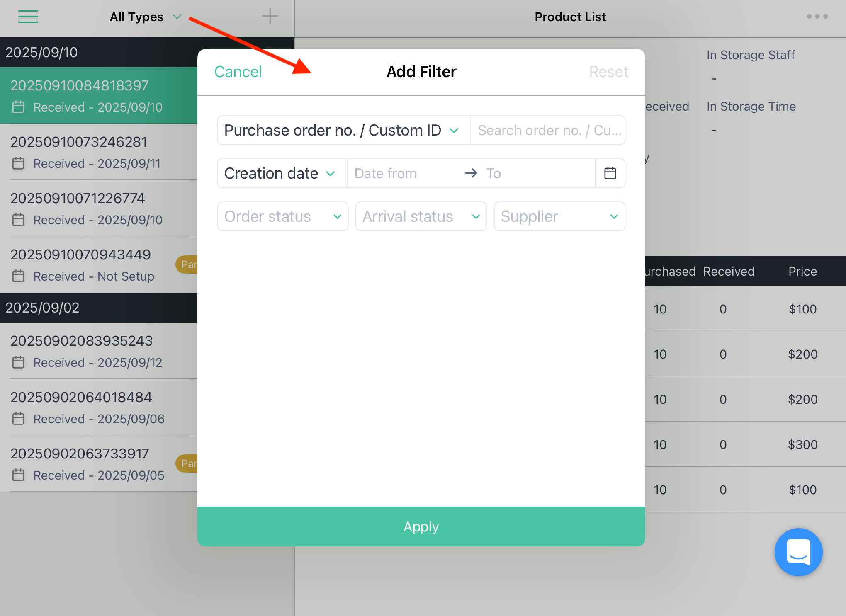Click the Product List title
The height and width of the screenshot is (616, 846).
pyautogui.click(x=570, y=17)
